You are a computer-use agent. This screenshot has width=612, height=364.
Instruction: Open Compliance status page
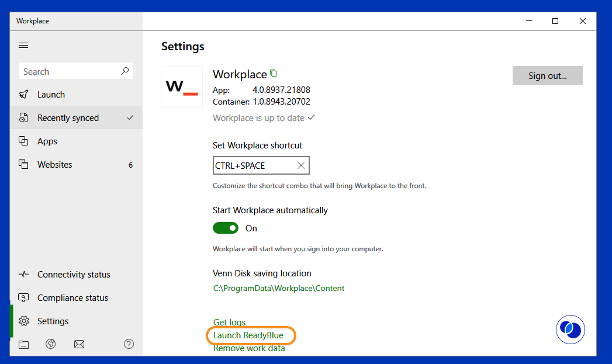coord(76,297)
